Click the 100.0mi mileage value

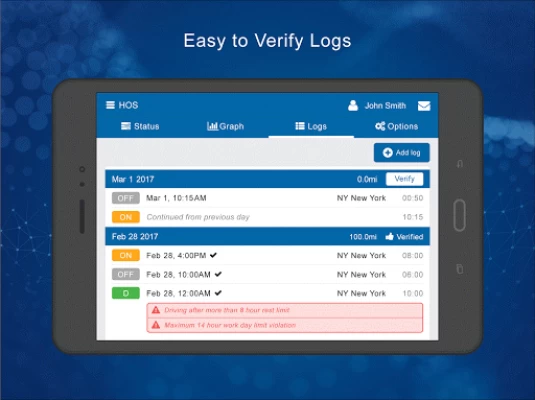363,237
